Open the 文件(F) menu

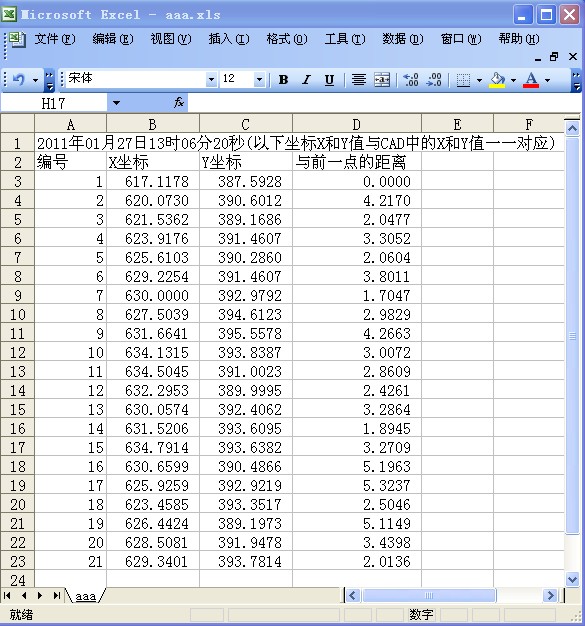[x=55, y=39]
